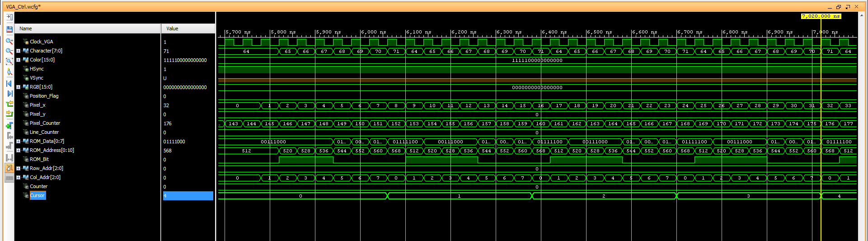Viewport: 868px width, 241px height.
Task: Click the Cursor waveform segment with value 1
Action: pos(460,196)
